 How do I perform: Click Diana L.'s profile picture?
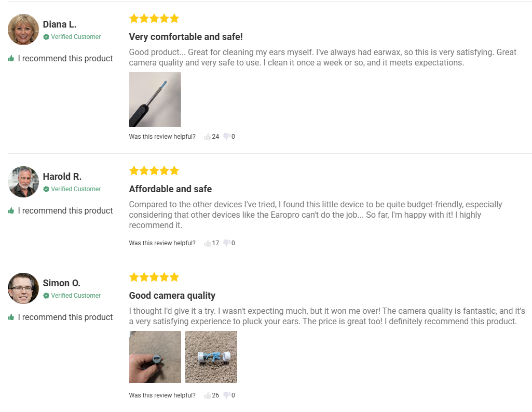click(23, 30)
